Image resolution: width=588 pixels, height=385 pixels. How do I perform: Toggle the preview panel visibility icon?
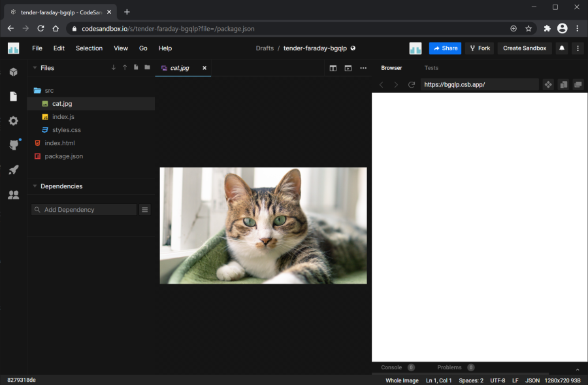click(x=348, y=68)
